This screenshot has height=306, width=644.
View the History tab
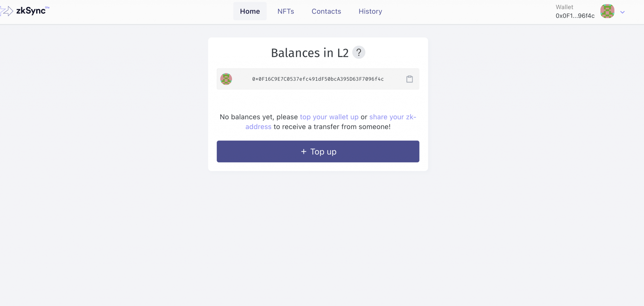[370, 11]
